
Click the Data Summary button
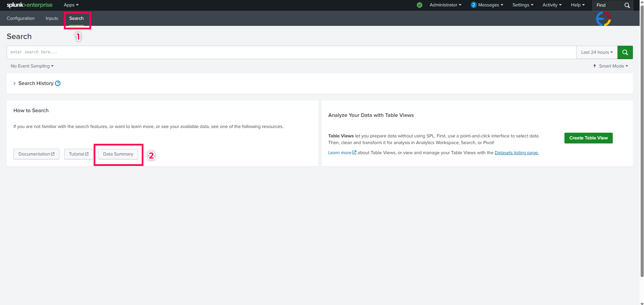click(118, 154)
